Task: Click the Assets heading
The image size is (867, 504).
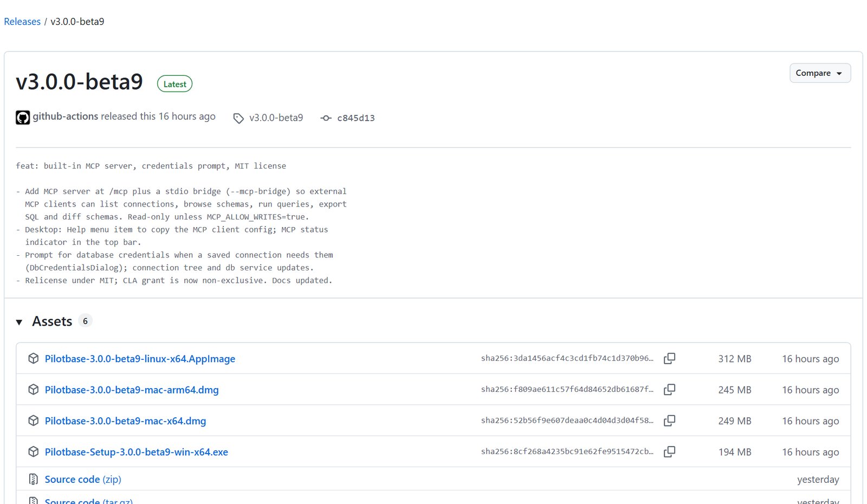Action: tap(52, 321)
